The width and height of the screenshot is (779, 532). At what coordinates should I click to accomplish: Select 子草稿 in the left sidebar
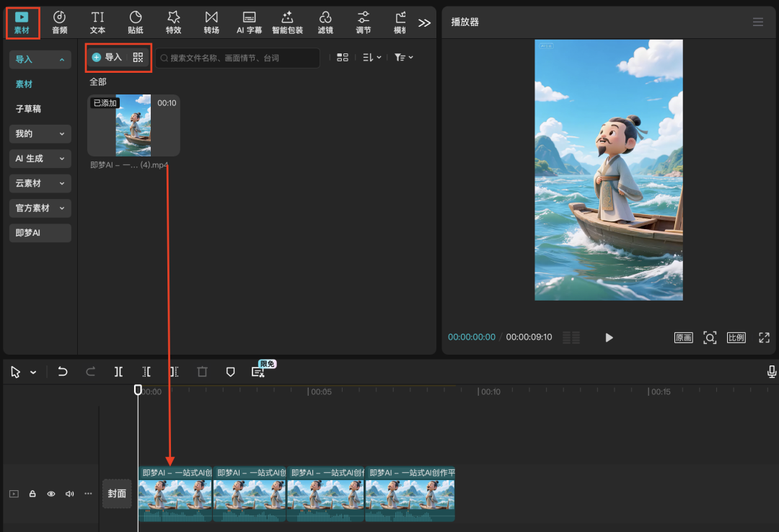(29, 109)
